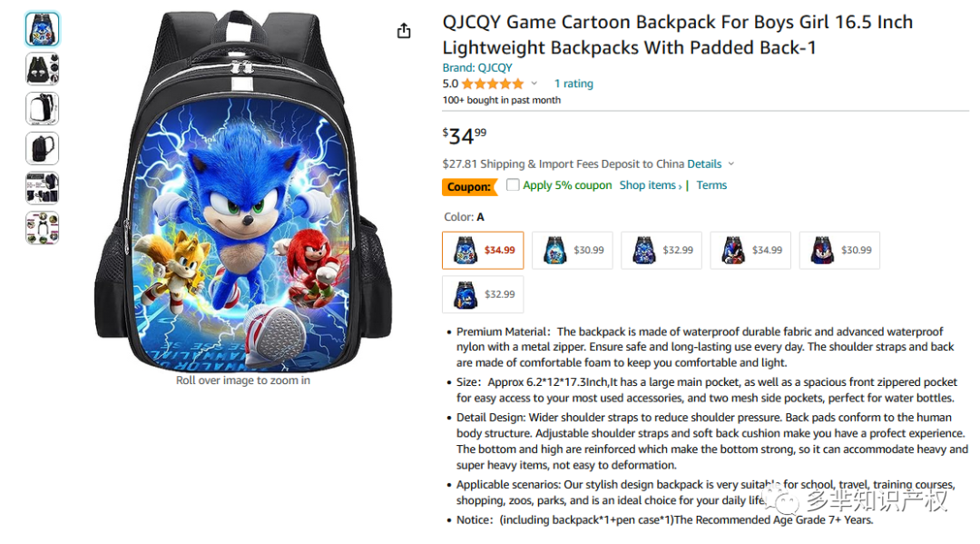View the fourth product thumbnail

(42, 149)
